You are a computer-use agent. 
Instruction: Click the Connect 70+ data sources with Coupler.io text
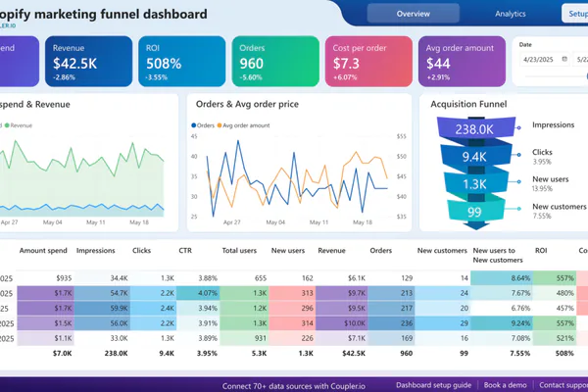[x=294, y=386]
